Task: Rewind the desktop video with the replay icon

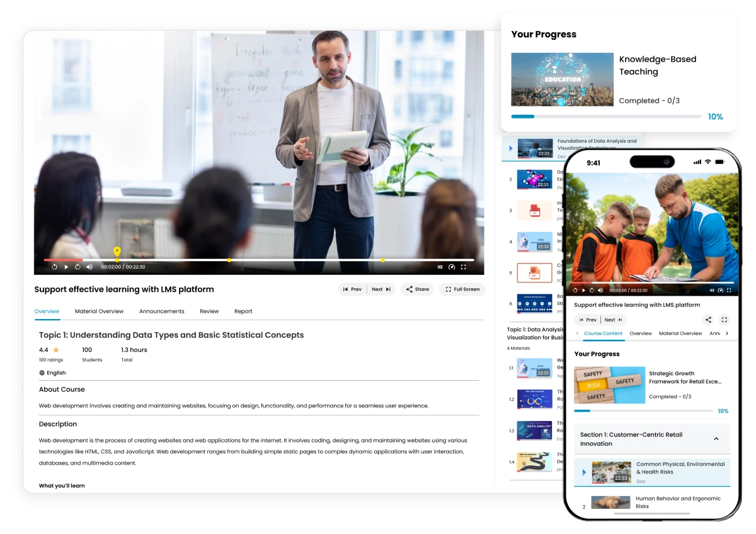Action: [54, 267]
